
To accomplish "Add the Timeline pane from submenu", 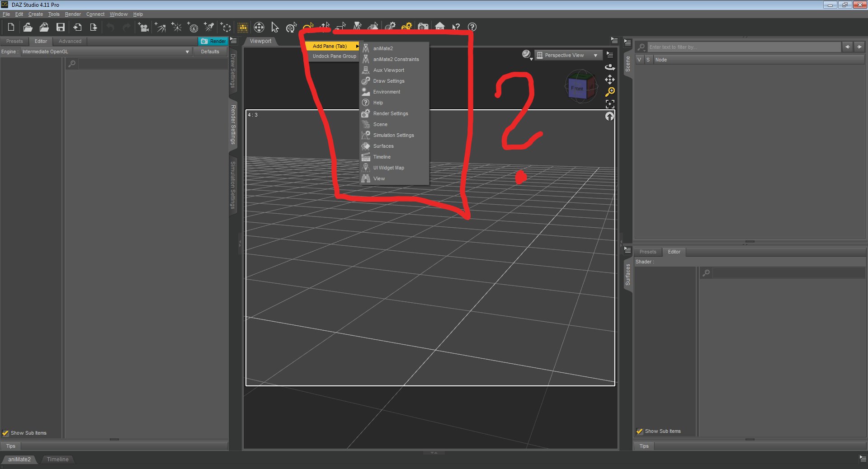I will [394, 157].
